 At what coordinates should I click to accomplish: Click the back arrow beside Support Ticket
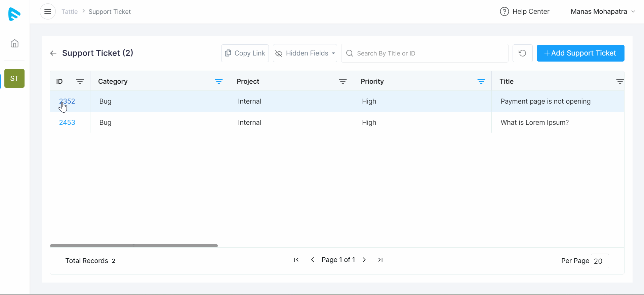53,53
